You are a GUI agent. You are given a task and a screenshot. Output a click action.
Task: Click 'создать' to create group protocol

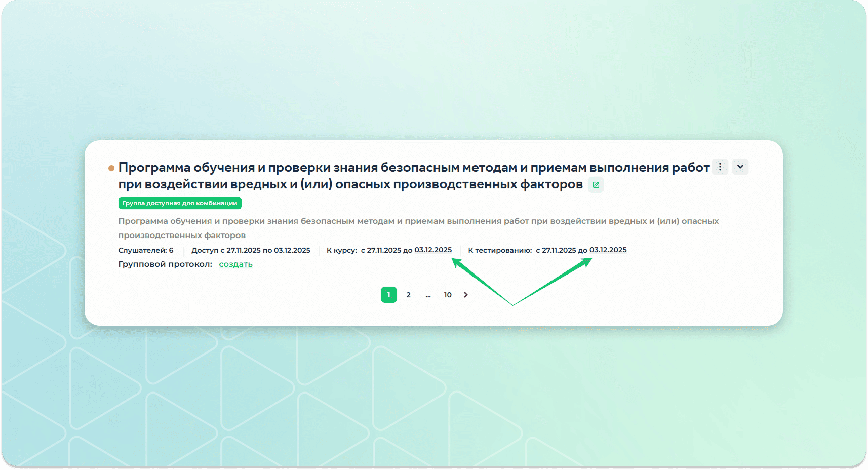[x=235, y=264]
